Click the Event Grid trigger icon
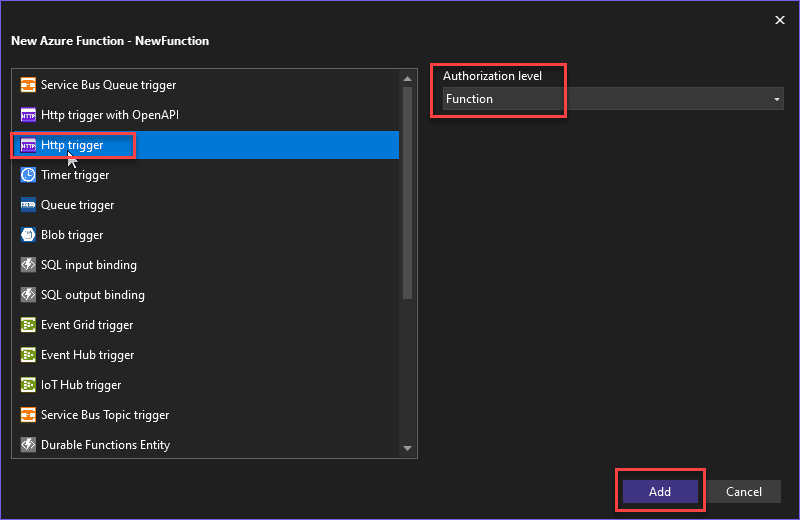 pos(28,325)
